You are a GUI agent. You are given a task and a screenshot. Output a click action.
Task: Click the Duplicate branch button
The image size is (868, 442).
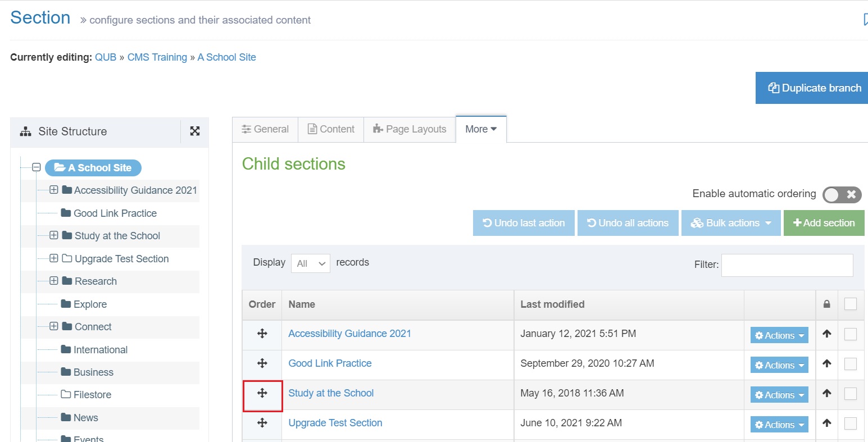(x=811, y=88)
